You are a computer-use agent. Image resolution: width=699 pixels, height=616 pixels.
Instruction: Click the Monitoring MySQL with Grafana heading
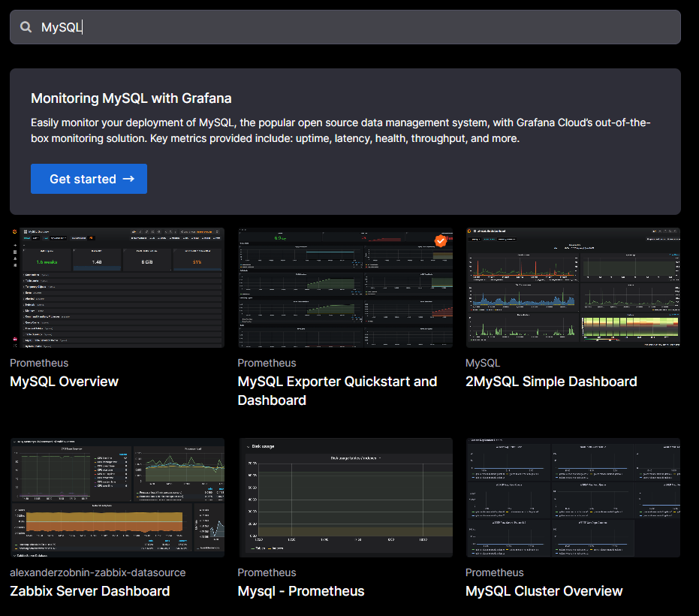(x=131, y=98)
